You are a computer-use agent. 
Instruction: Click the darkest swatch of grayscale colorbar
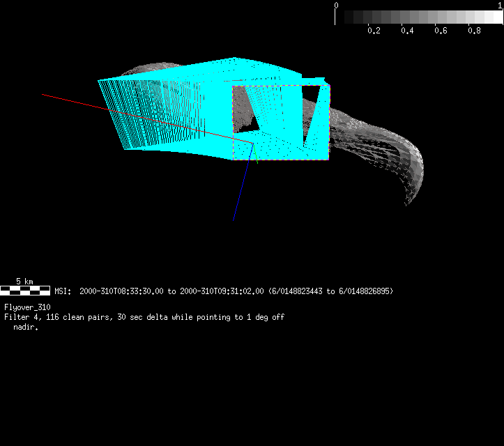[342, 17]
